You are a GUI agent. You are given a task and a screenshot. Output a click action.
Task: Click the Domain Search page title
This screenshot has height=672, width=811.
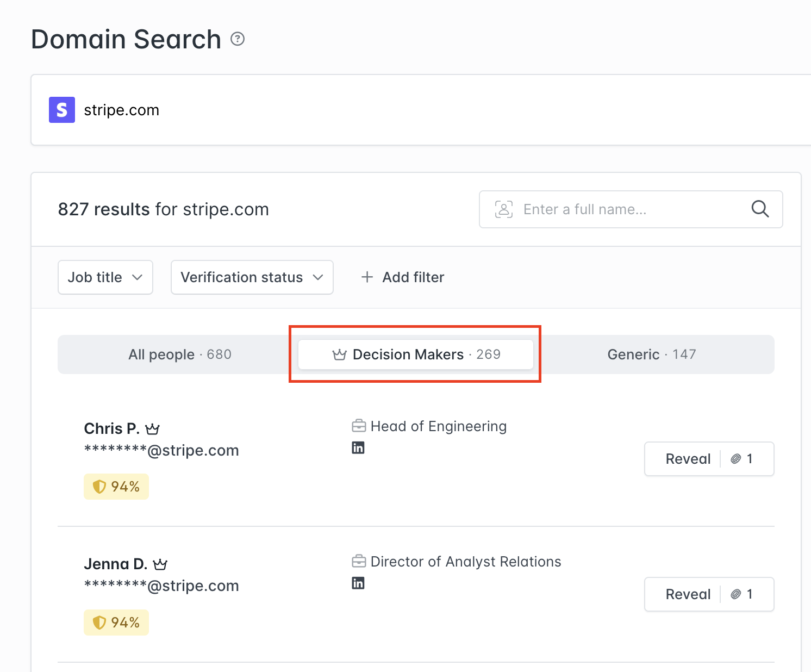(x=126, y=39)
